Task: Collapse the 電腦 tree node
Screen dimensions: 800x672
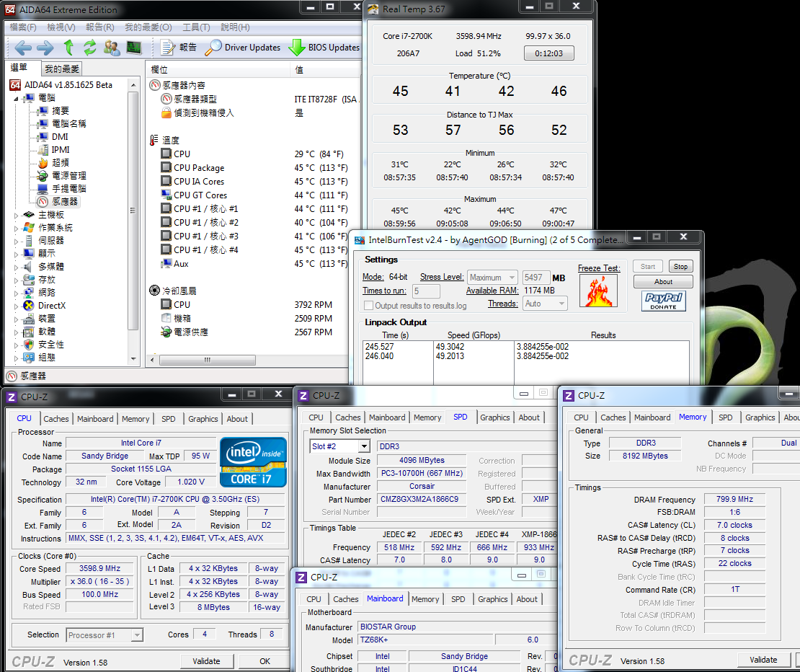Action: [17, 99]
